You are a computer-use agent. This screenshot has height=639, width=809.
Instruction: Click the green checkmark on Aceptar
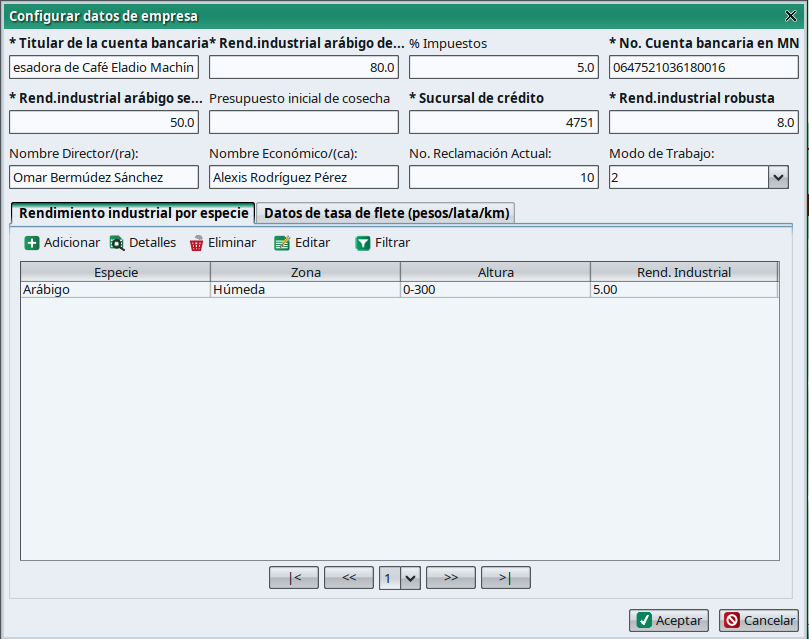click(x=645, y=621)
